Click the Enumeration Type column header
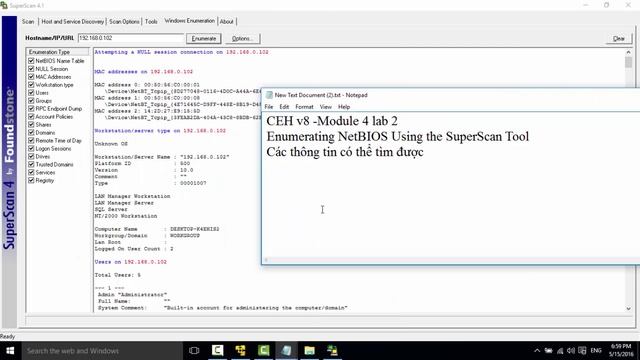This screenshot has height=360, width=640. pyautogui.click(x=58, y=52)
